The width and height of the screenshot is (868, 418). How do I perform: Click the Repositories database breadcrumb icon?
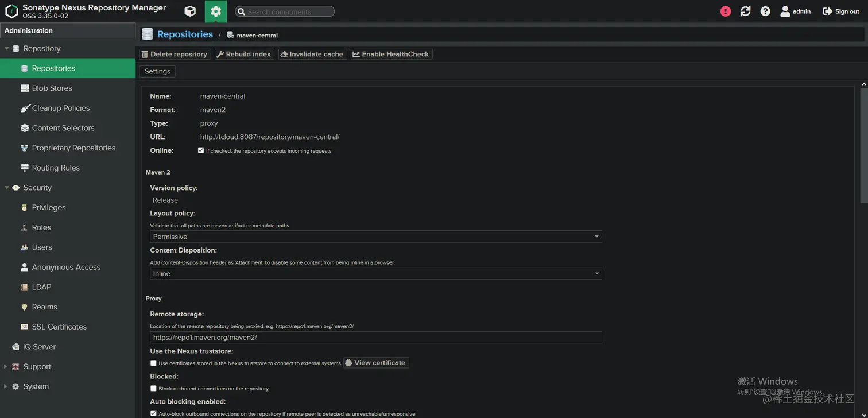tap(148, 34)
